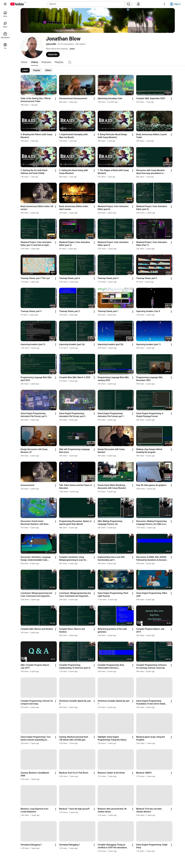Click the channel banner image
The width and height of the screenshot is (185, 868).
[98, 21]
